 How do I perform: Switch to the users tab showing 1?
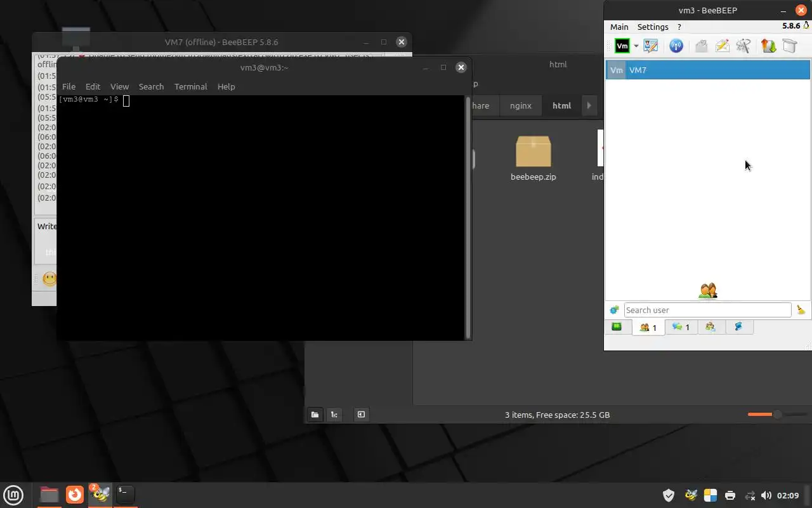(648, 327)
